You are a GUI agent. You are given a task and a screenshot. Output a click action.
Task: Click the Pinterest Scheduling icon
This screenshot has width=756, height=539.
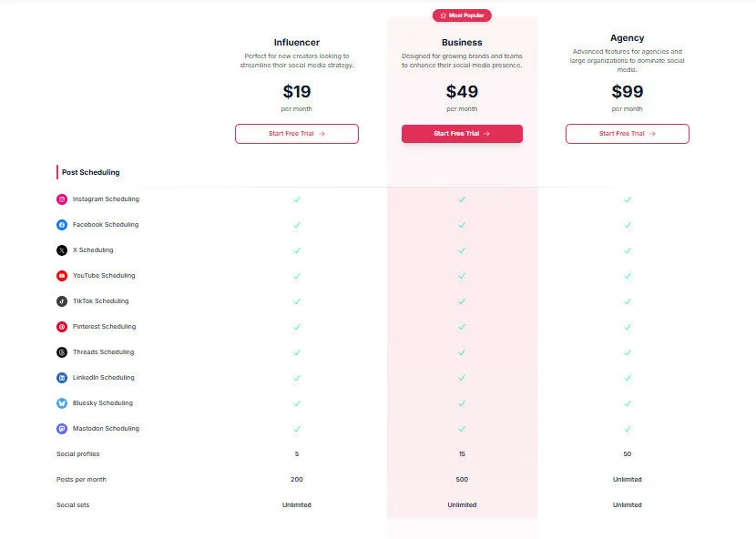pyautogui.click(x=62, y=326)
